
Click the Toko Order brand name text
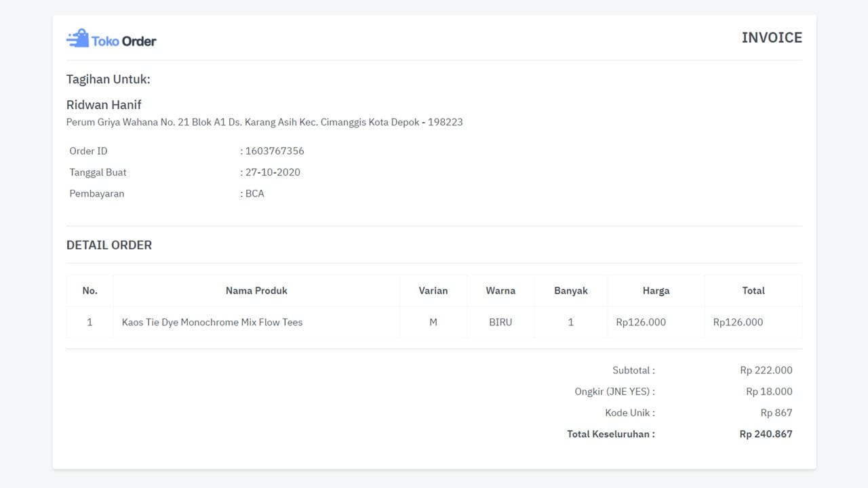pos(124,41)
